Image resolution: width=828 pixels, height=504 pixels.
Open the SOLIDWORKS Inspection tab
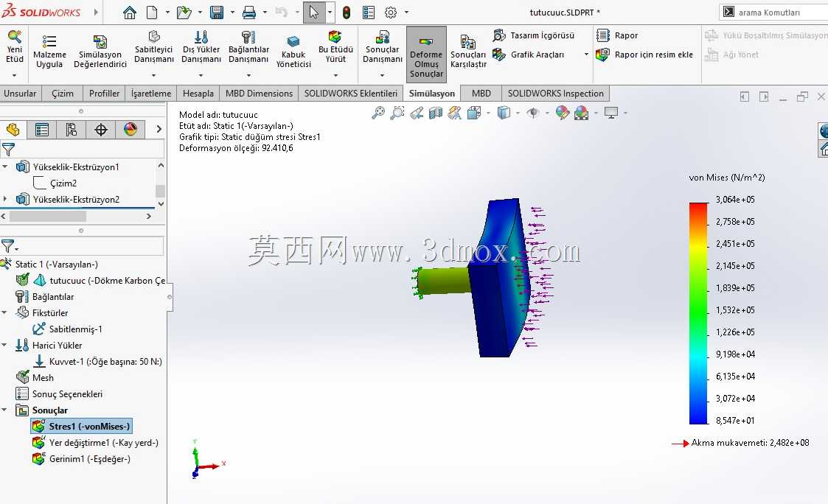click(x=555, y=94)
